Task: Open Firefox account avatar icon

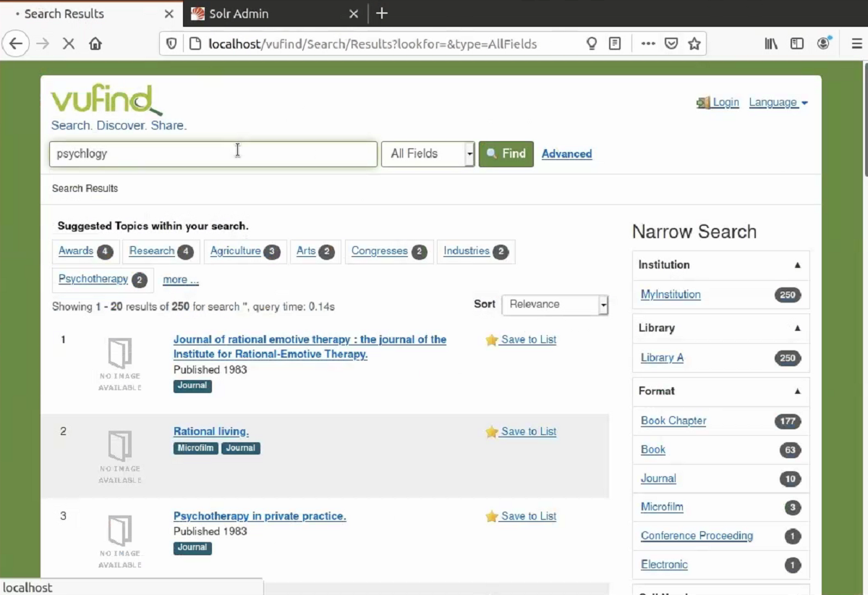Action: pyautogui.click(x=824, y=43)
